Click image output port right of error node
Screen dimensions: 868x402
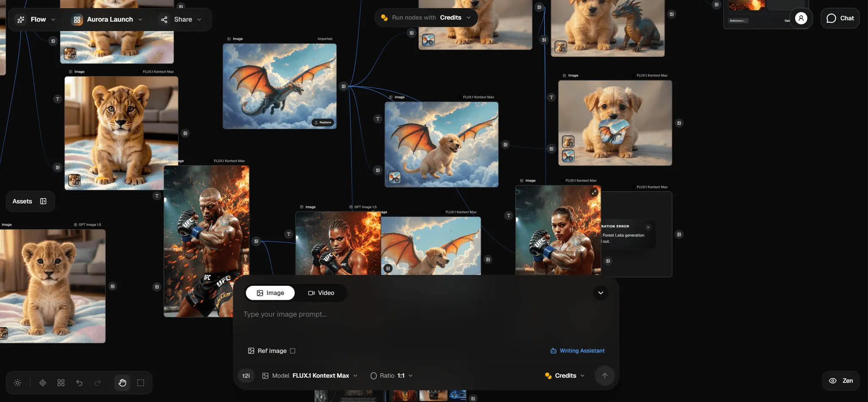click(679, 234)
